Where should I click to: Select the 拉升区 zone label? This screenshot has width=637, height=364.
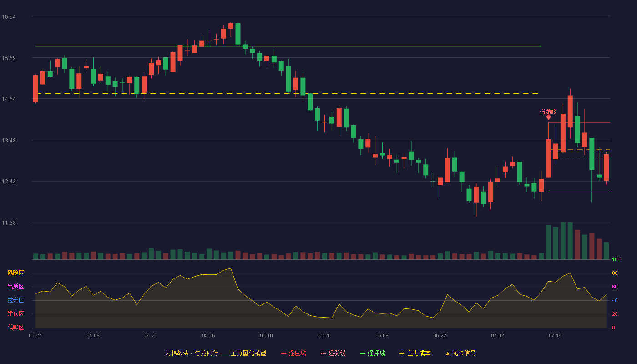tap(15, 300)
